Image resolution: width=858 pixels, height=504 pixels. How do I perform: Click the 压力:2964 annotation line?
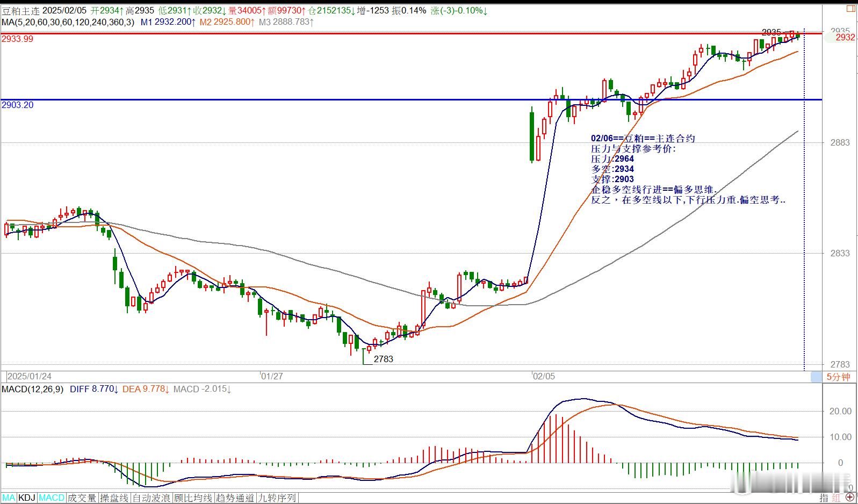coord(612,159)
